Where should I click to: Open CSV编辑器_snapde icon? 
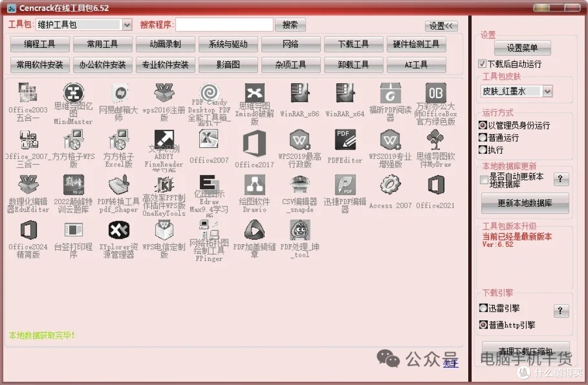pos(300,185)
